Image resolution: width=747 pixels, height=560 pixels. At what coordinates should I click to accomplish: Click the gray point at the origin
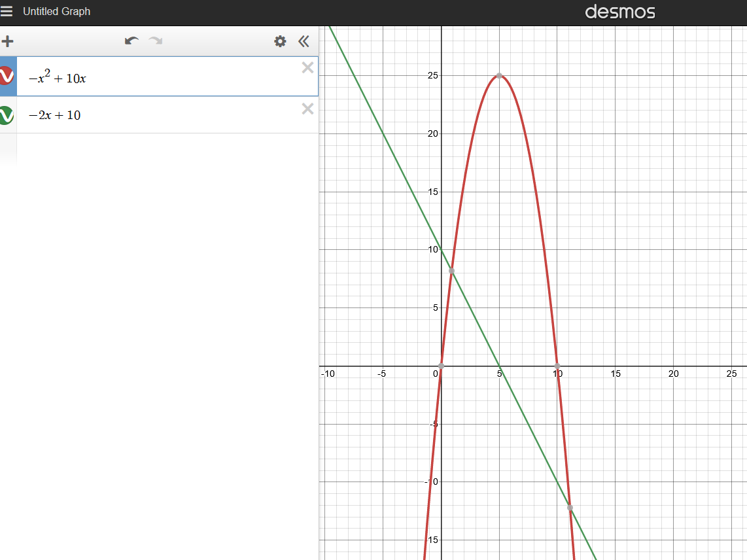[x=442, y=366]
